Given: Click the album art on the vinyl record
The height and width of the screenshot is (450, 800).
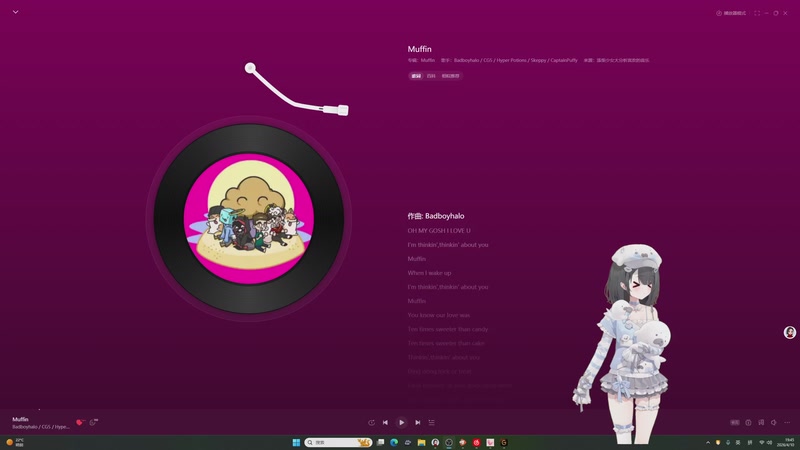Looking at the screenshot, I should coord(249,218).
